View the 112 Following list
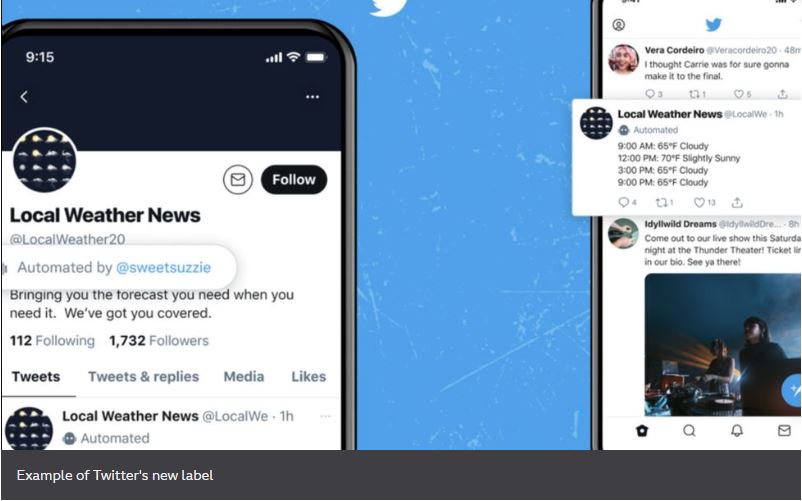Viewport: 802px width, 501px height. (52, 340)
